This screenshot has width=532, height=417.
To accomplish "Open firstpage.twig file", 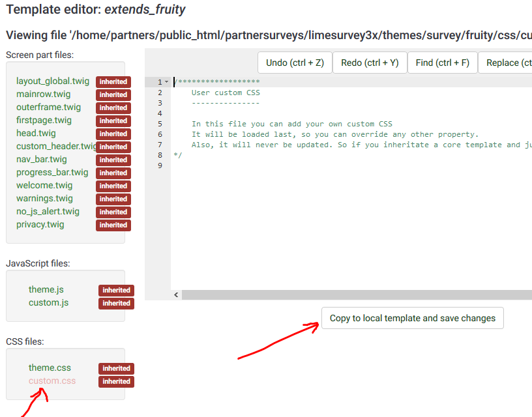I will click(x=44, y=121).
